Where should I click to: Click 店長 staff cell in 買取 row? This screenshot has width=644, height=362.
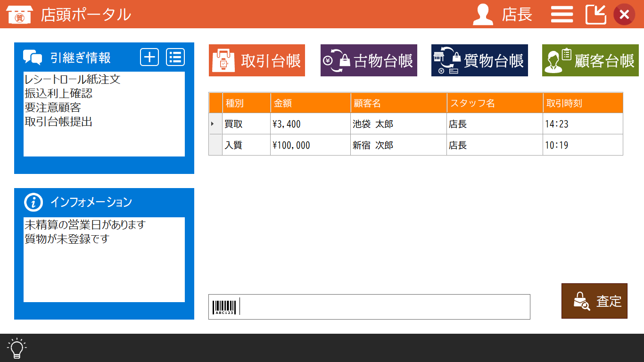pyautogui.click(x=495, y=123)
